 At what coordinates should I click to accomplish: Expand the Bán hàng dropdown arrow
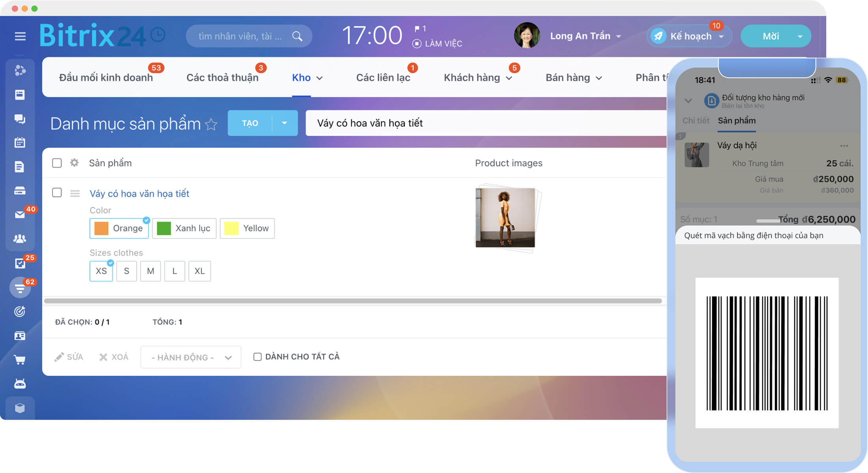pos(599,78)
